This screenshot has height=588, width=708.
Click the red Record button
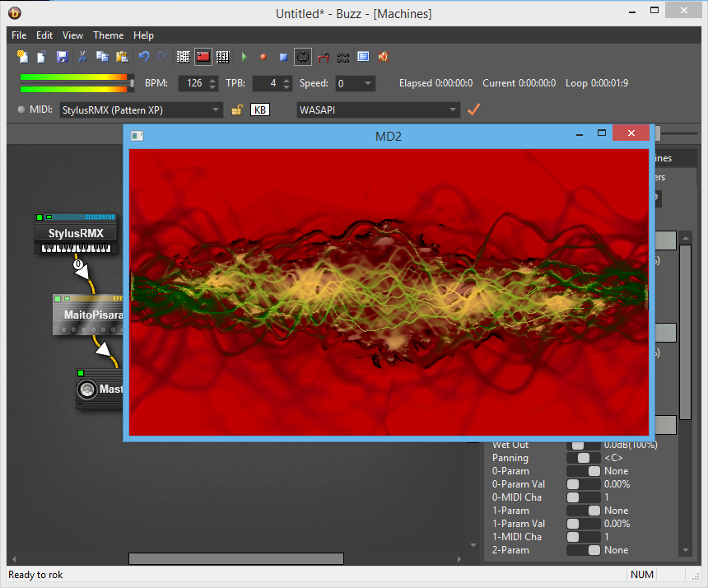pos(263,57)
